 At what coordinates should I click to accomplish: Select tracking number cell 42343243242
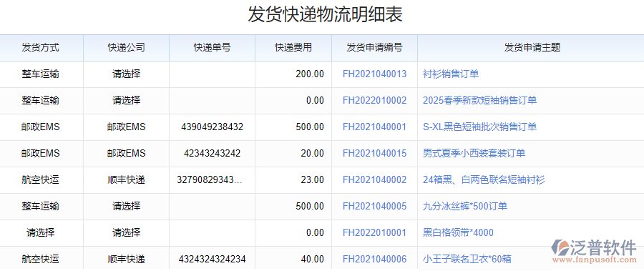coord(212,153)
